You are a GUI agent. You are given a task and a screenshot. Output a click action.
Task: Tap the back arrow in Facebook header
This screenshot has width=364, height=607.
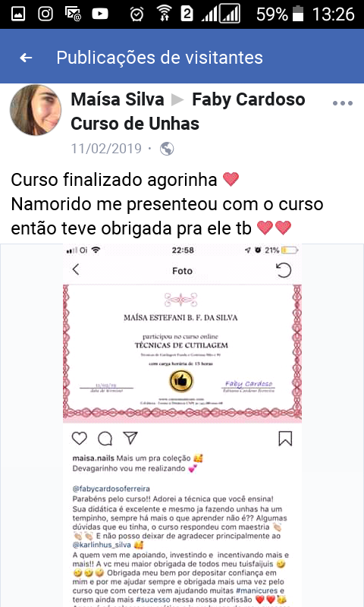26,58
